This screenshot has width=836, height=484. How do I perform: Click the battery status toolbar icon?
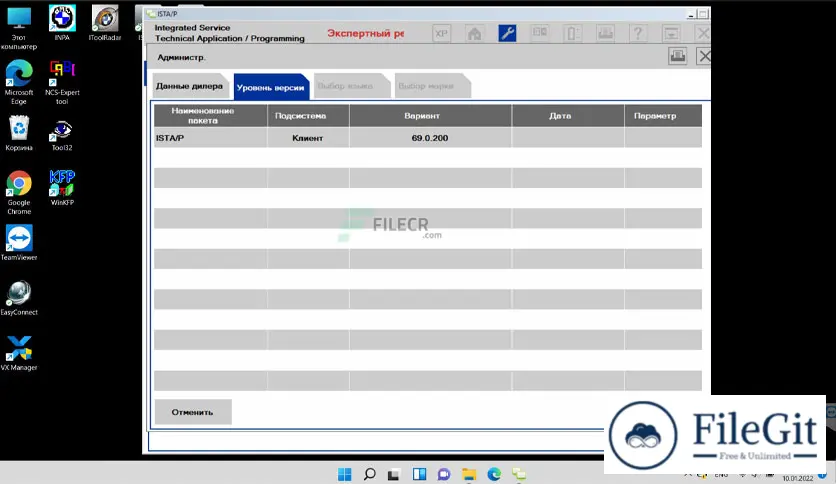pyautogui.click(x=573, y=34)
